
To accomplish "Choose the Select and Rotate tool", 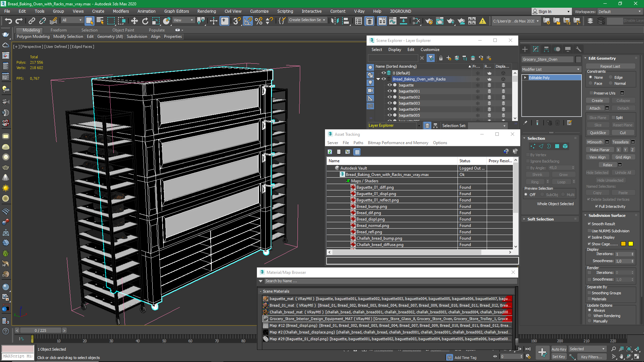I will pyautogui.click(x=145, y=21).
